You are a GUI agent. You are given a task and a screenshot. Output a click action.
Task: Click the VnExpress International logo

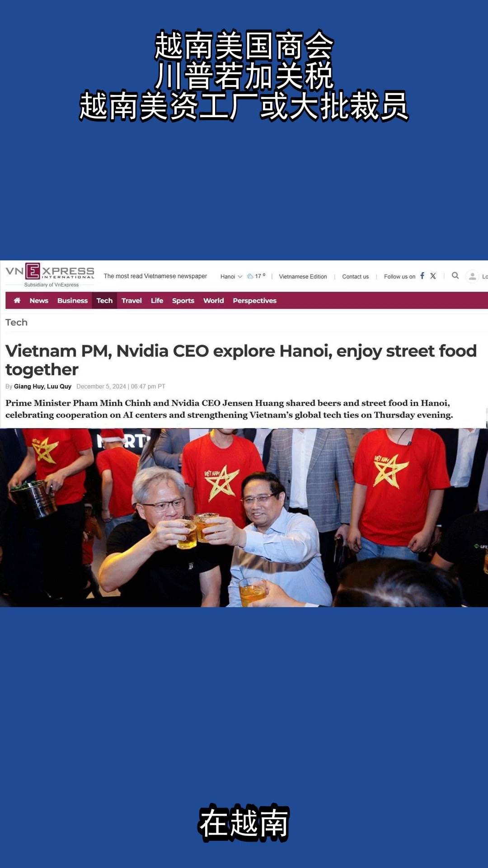(x=50, y=274)
